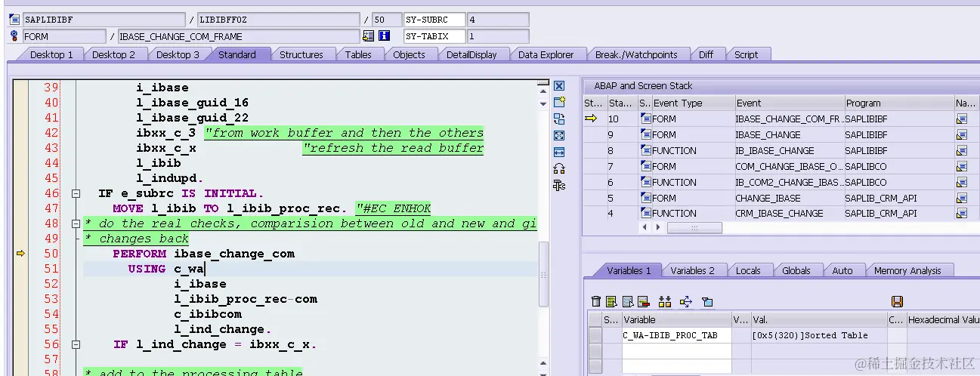Click the blue info icon in header
This screenshot has width=980, height=376.
point(384,35)
